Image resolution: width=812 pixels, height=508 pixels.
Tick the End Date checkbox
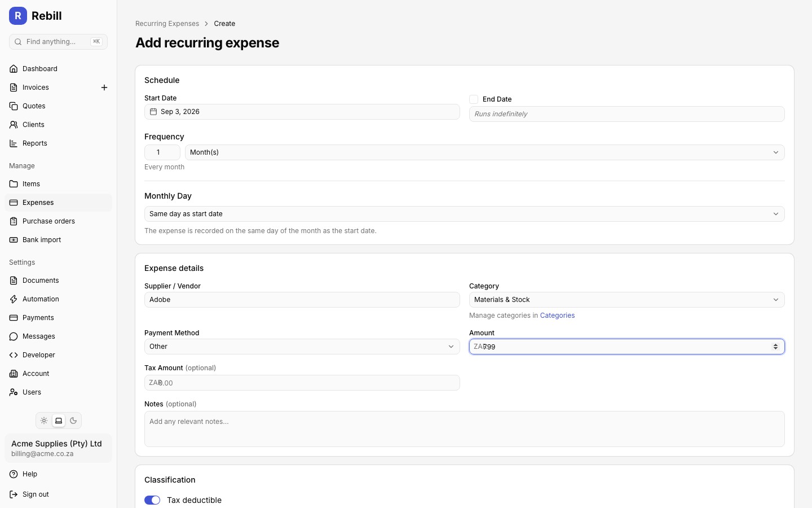(x=474, y=99)
